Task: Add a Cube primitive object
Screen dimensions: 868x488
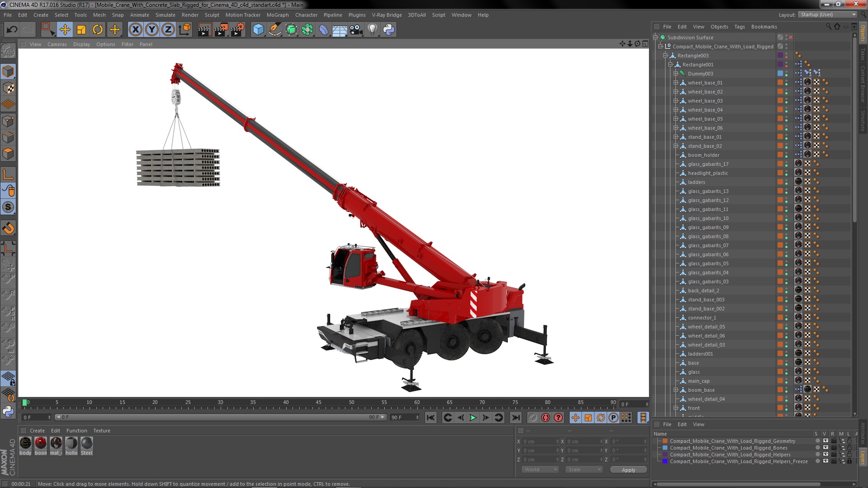Action: pyautogui.click(x=258, y=30)
